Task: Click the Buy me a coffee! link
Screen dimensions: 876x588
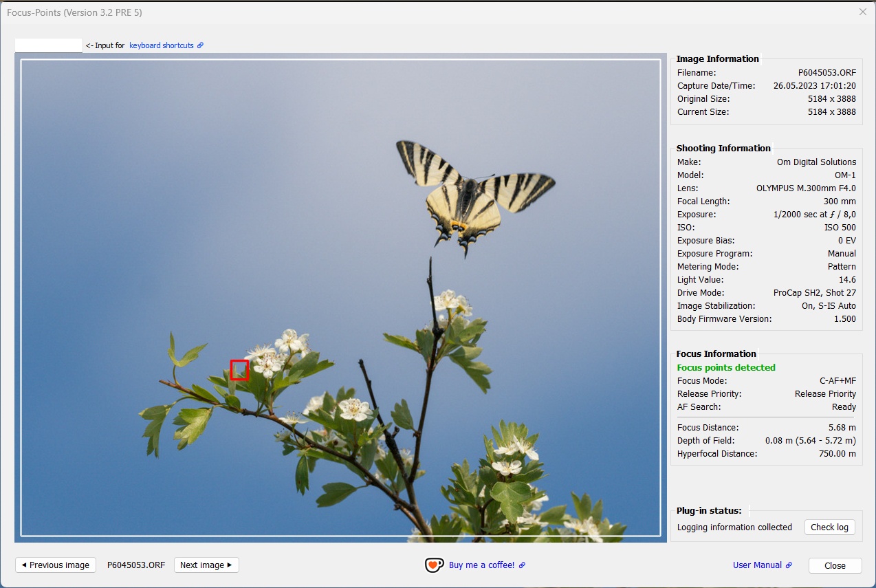Action: tap(481, 565)
